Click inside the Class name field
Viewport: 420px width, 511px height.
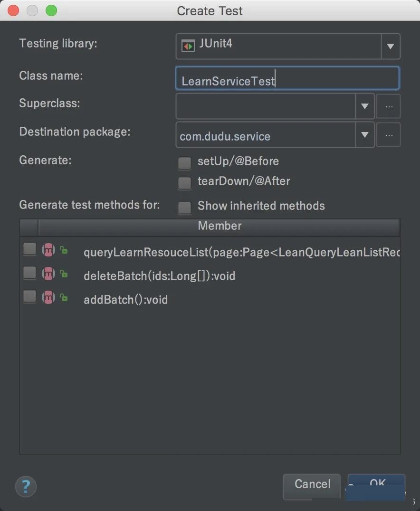285,78
